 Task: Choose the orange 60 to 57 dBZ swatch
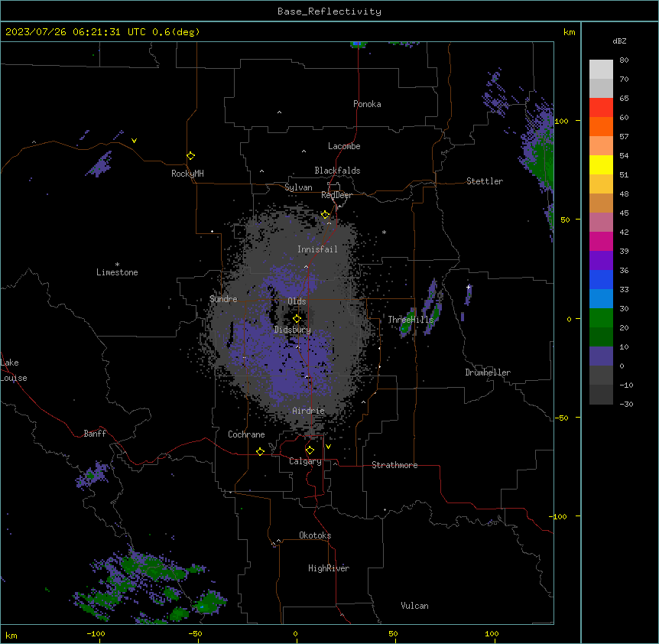601,126
